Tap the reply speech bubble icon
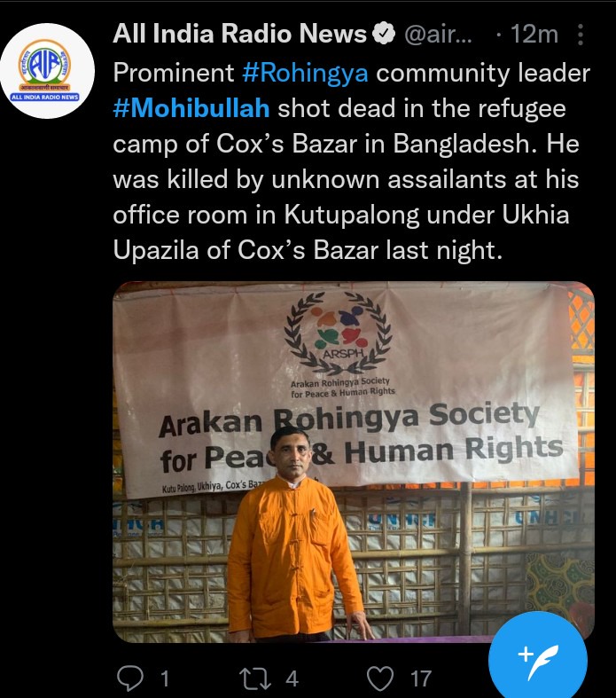Image resolution: width=616 pixels, height=698 pixels. coord(130,678)
